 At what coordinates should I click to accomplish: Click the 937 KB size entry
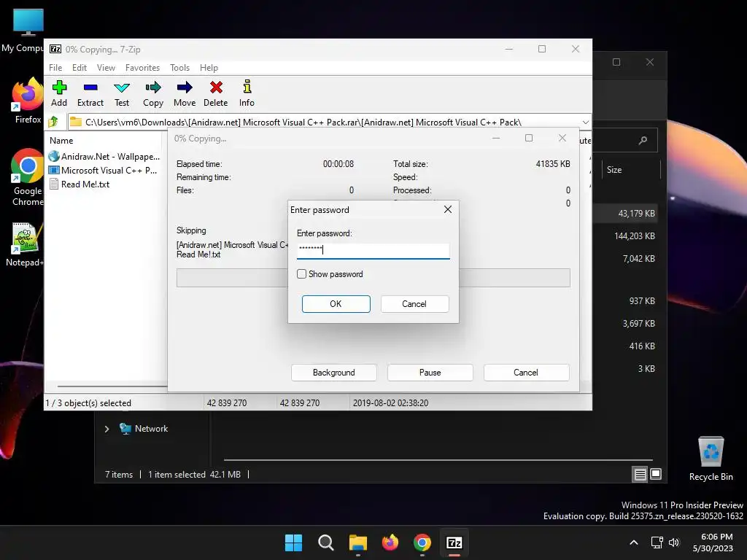point(642,301)
